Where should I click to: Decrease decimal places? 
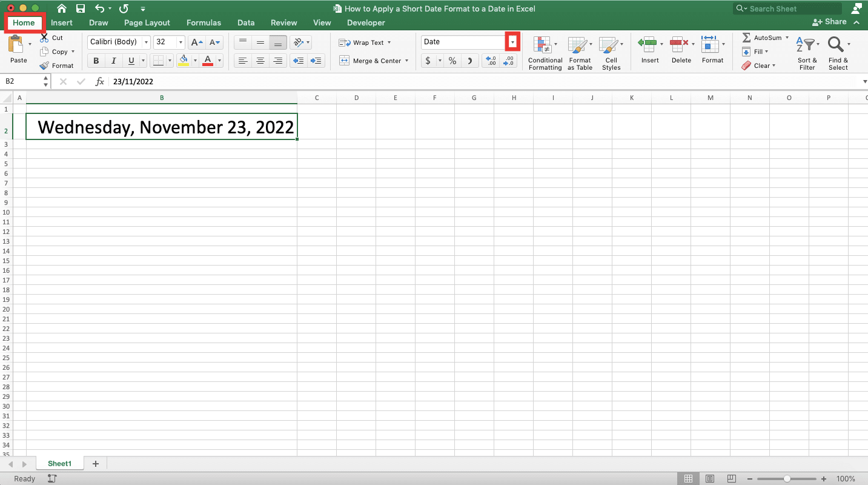point(509,61)
